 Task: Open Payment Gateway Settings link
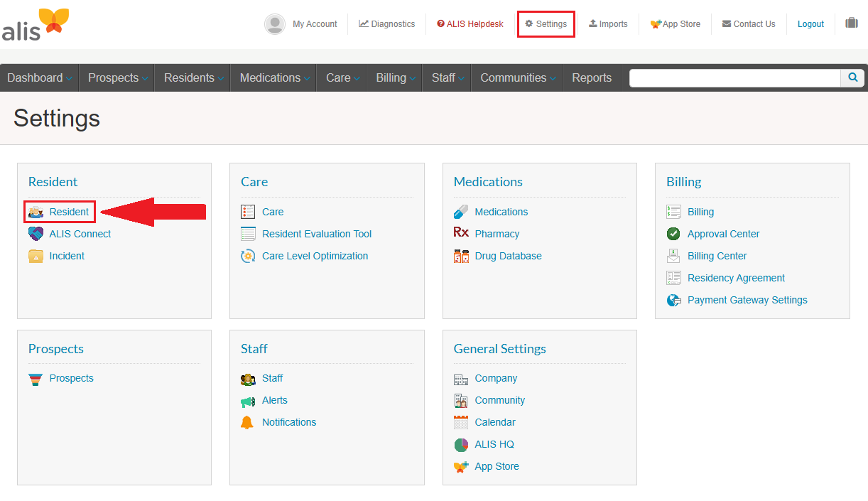(x=747, y=300)
